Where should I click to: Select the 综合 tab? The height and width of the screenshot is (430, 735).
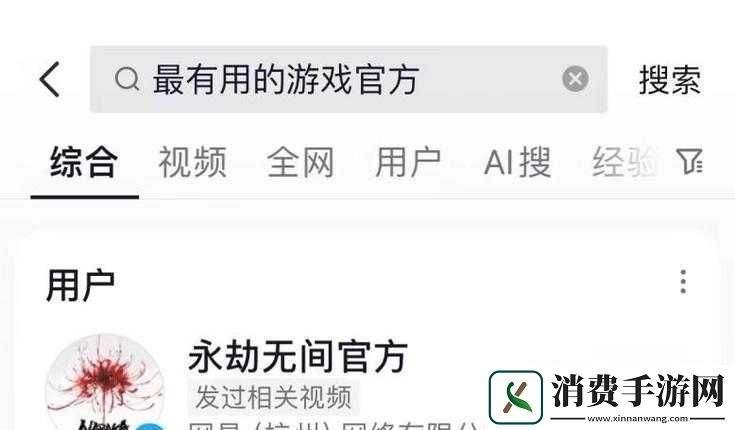click(84, 162)
